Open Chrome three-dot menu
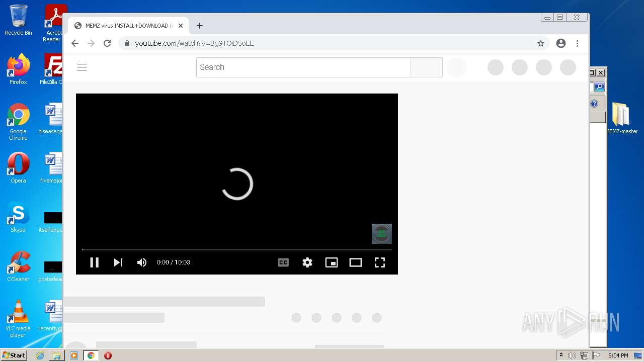This screenshot has height=362, width=644. (x=578, y=43)
